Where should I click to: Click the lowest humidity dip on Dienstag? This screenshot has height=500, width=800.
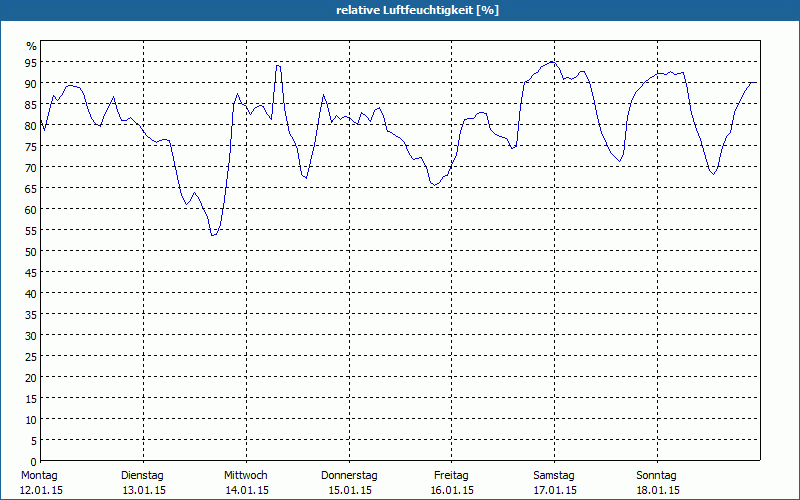(x=213, y=235)
